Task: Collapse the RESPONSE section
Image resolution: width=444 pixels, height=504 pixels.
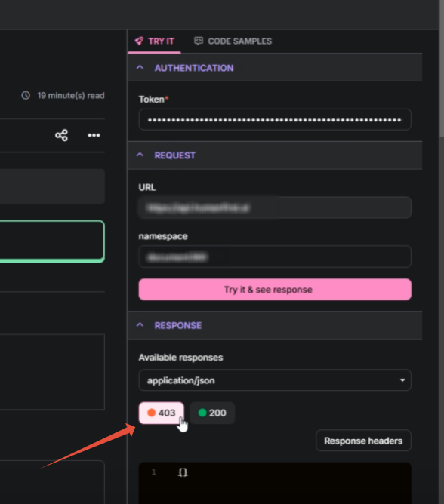Action: 140,325
